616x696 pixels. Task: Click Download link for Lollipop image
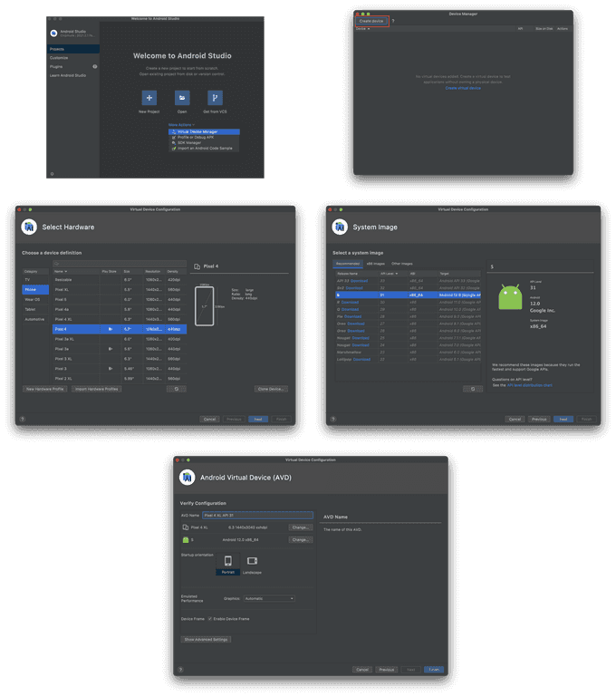(x=361, y=359)
